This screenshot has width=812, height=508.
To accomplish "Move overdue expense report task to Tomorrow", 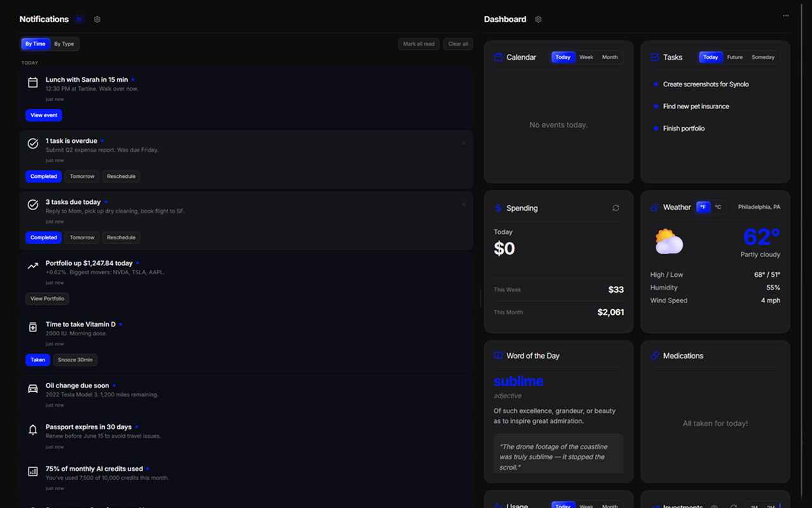I will 82,177.
